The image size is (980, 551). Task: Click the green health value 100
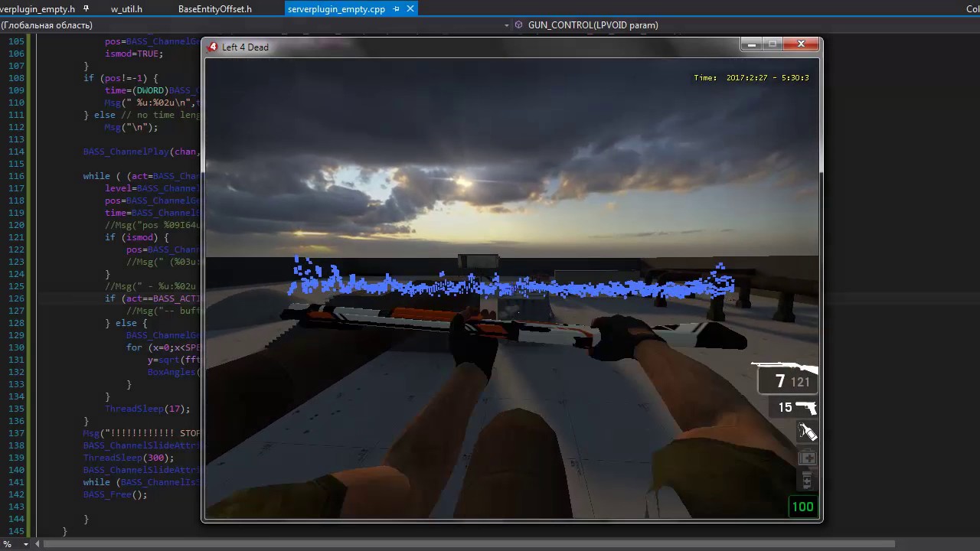pos(803,507)
